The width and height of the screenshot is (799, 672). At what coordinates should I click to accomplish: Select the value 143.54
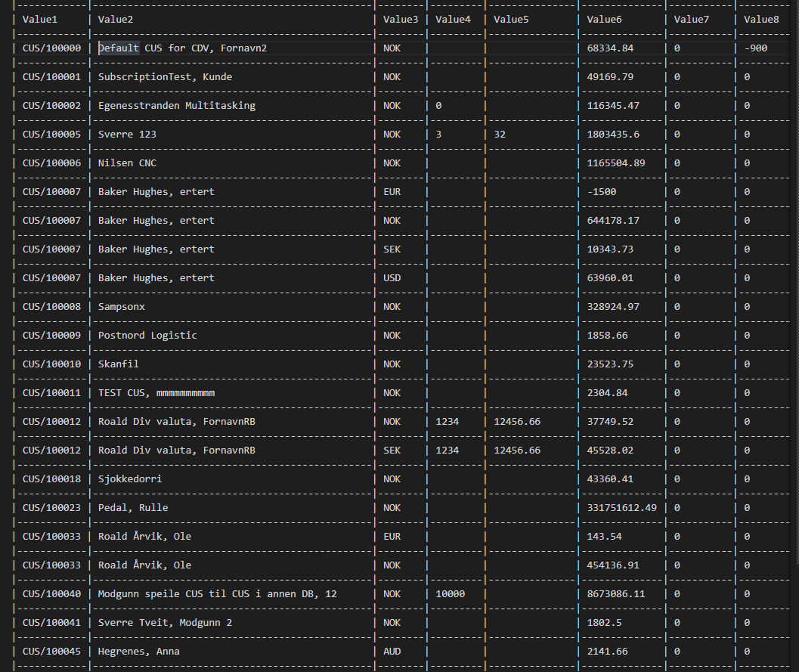[x=604, y=537]
